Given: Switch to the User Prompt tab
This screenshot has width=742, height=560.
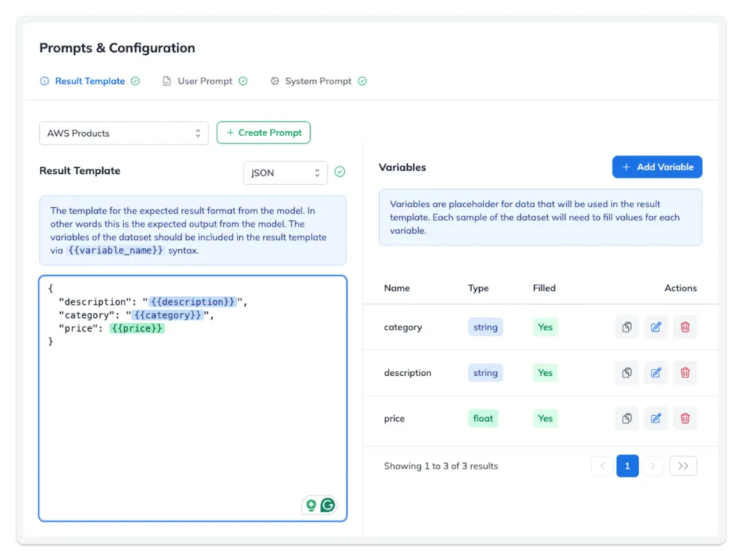Looking at the screenshot, I should (205, 80).
